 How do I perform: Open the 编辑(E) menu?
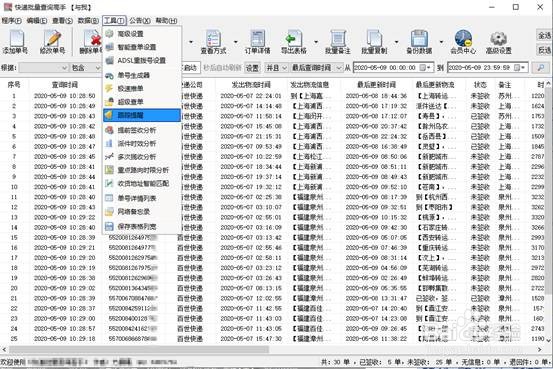37,21
